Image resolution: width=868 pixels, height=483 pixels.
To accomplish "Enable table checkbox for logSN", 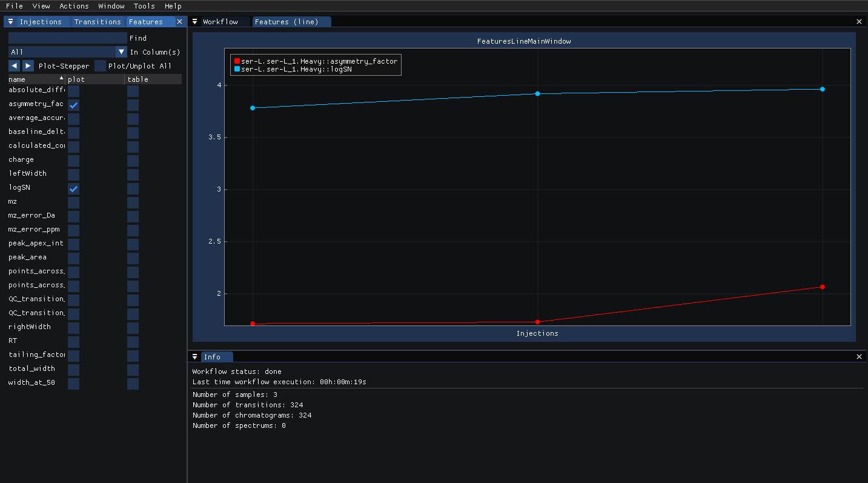I will (x=133, y=188).
